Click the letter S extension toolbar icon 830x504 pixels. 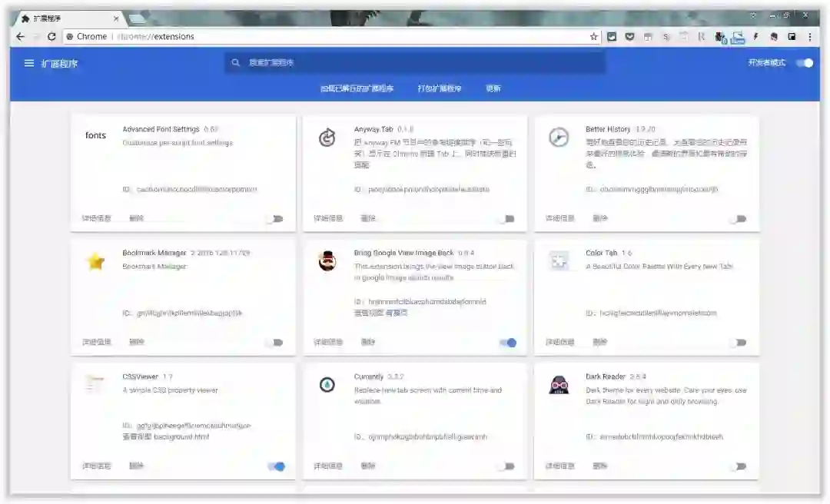666,37
